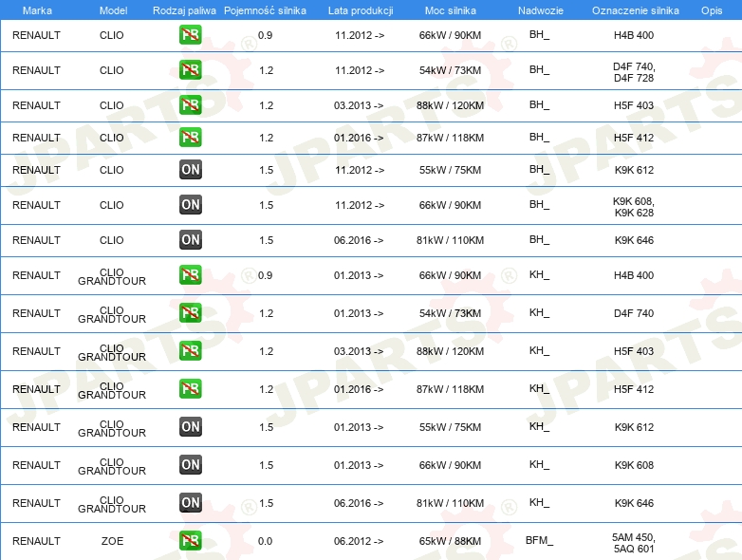Click 54kW / 73KM in Grandtour D4F 740 row

pyautogui.click(x=450, y=313)
